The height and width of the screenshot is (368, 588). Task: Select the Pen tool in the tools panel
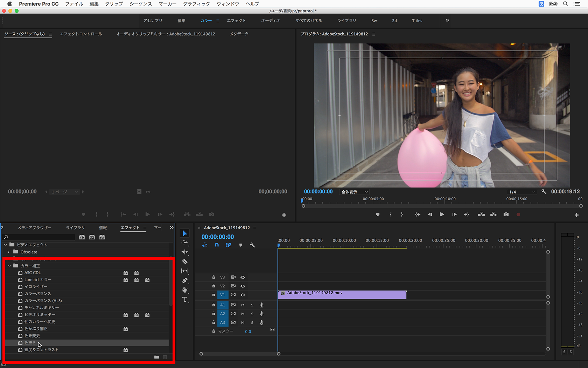click(x=185, y=280)
